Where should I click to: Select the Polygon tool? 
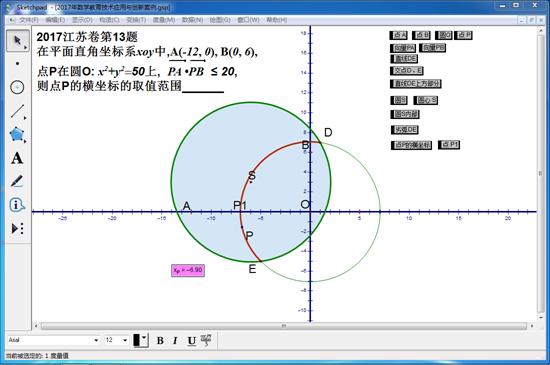tap(17, 135)
